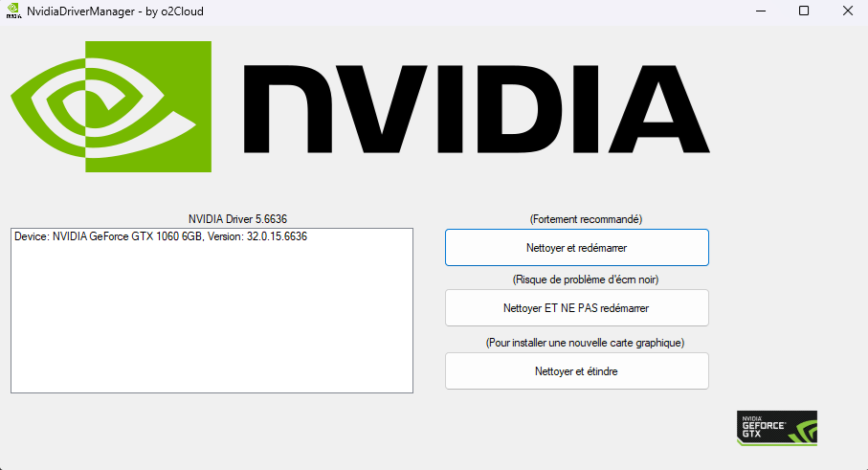868x470 pixels.
Task: Click the large NVIDIA logo banner
Action: pyautogui.click(x=360, y=106)
